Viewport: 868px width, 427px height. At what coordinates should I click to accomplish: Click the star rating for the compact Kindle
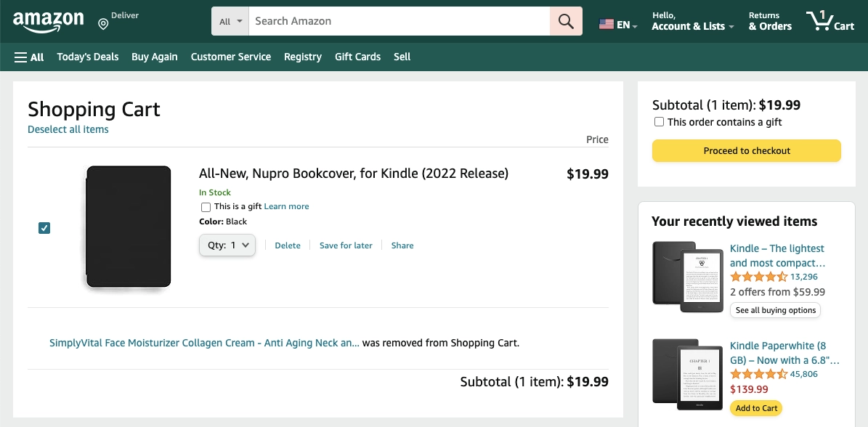coord(758,277)
